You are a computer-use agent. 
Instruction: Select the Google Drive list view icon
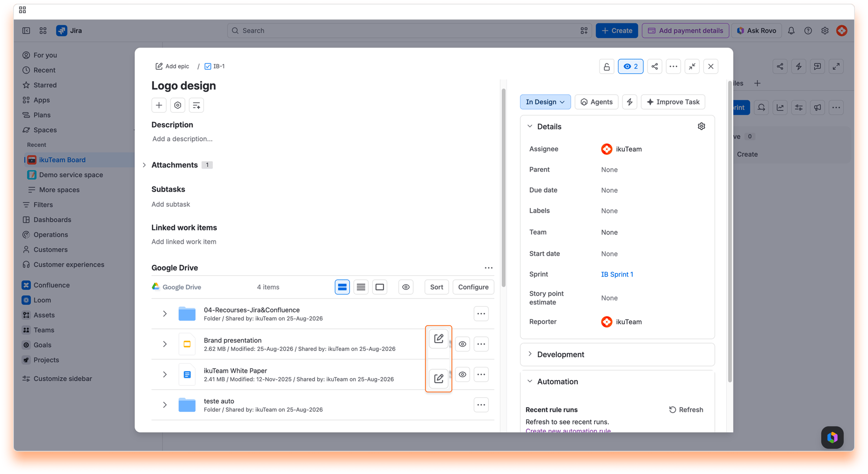coord(361,287)
